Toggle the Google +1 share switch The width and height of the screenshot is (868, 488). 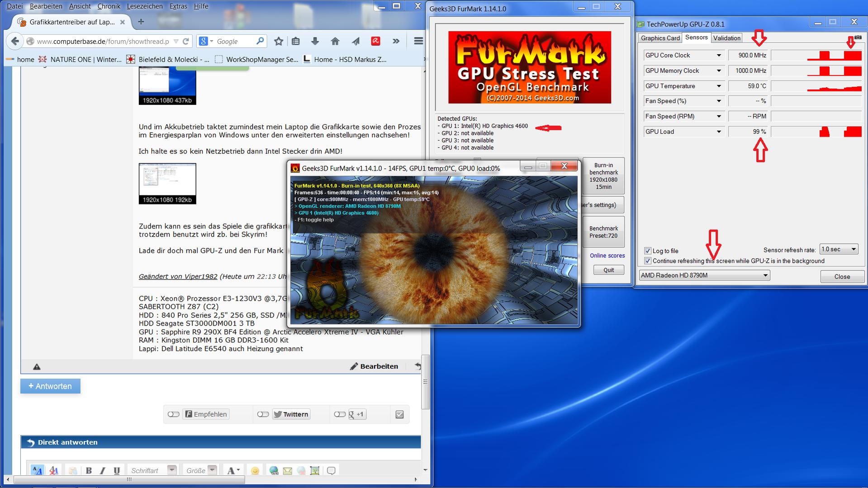click(x=340, y=414)
